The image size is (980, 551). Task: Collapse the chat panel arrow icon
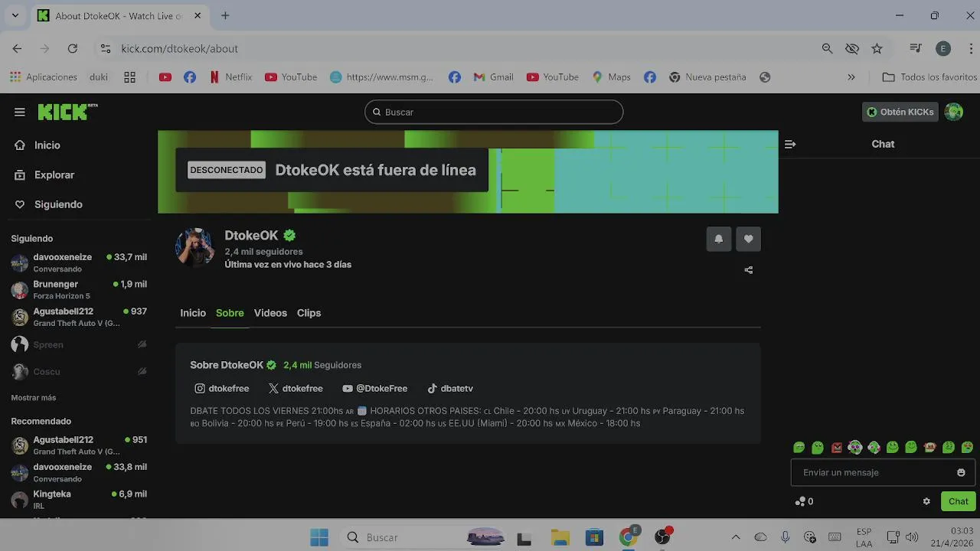(790, 144)
